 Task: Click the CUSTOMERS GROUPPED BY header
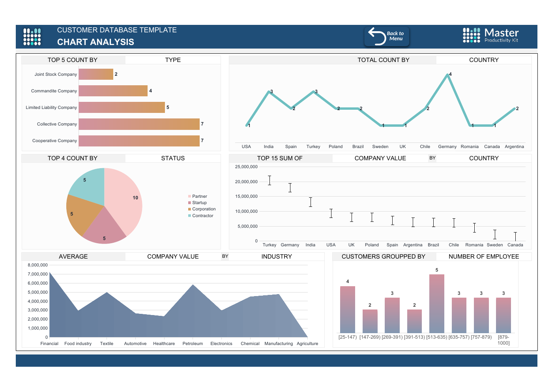tap(384, 257)
